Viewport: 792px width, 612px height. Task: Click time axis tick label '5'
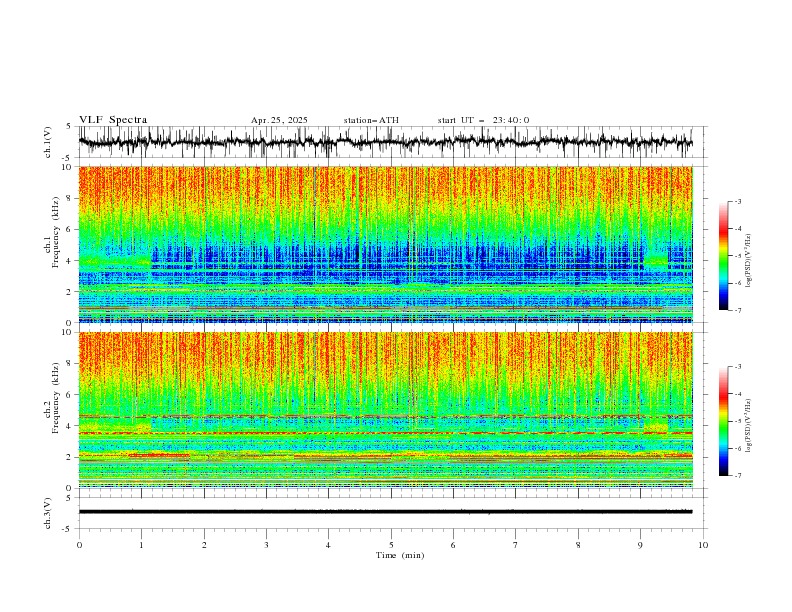tap(391, 545)
